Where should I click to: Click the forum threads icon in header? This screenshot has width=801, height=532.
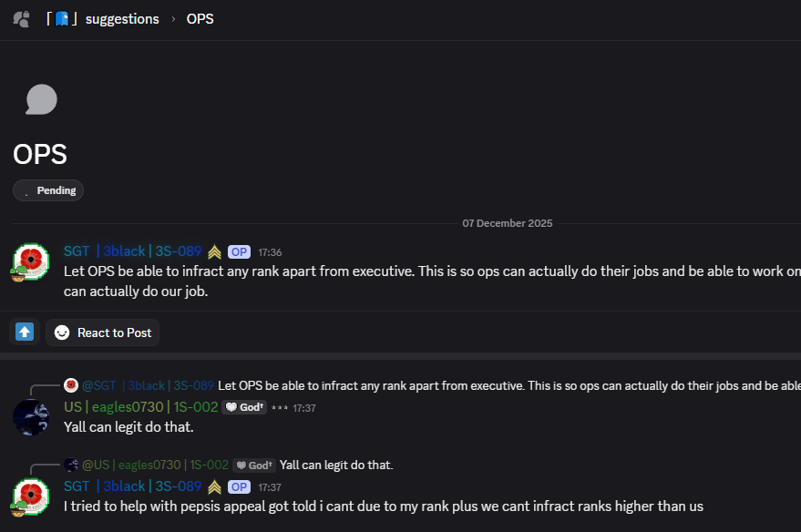click(21, 19)
